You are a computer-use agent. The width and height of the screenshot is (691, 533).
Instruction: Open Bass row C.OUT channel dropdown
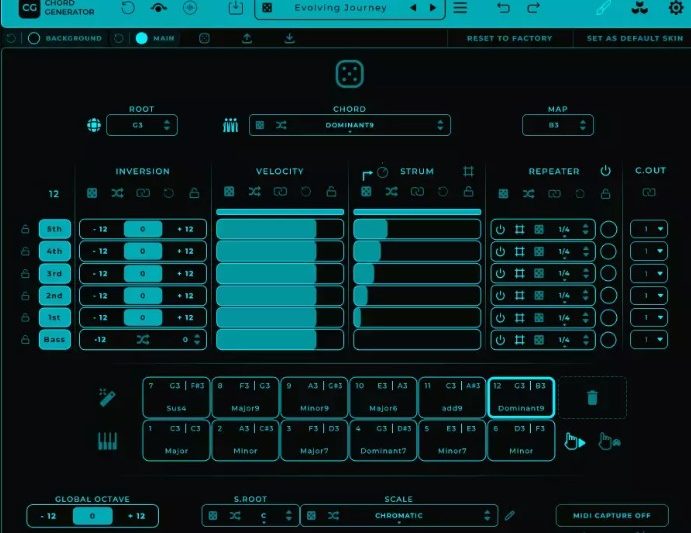[649, 339]
